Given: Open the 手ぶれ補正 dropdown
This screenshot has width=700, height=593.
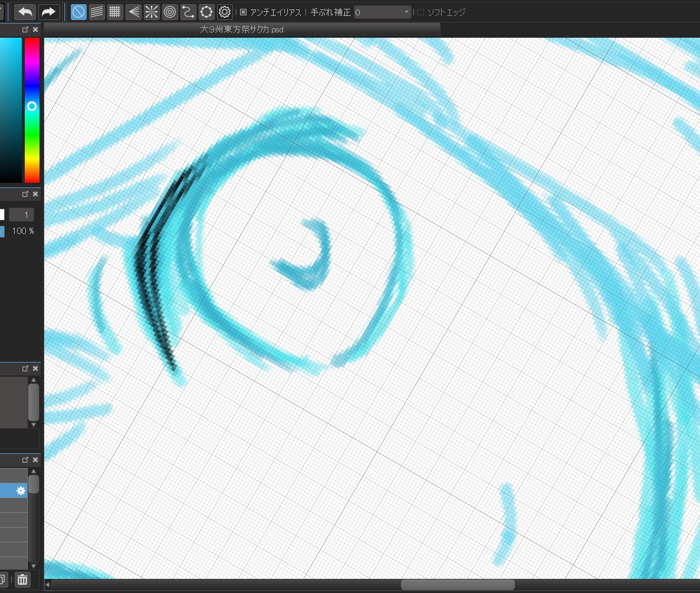Looking at the screenshot, I should pyautogui.click(x=383, y=12).
